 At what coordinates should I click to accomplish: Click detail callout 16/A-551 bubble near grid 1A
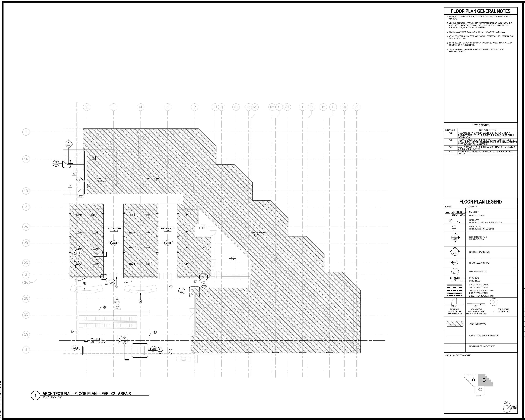point(56,163)
